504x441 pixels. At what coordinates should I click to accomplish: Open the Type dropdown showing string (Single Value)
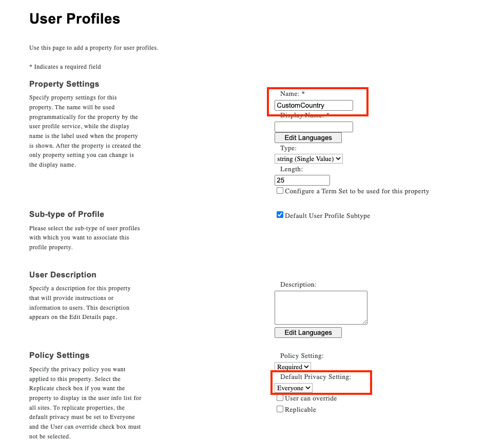308,159
